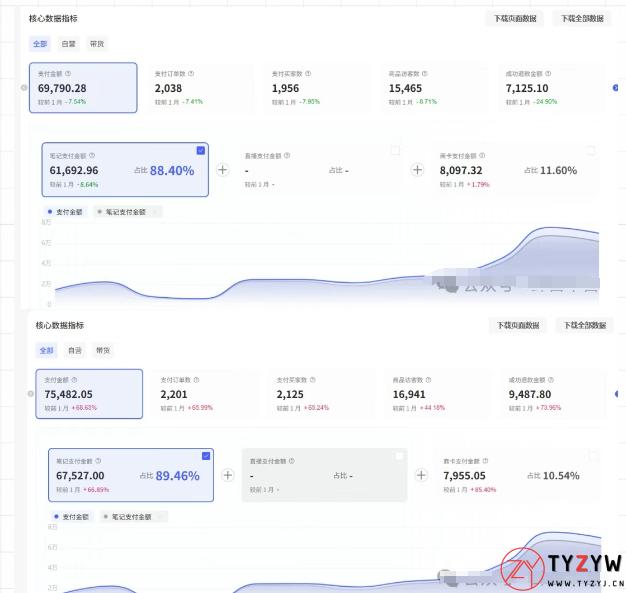Click the plus icon before 8,097.32 card

click(417, 170)
